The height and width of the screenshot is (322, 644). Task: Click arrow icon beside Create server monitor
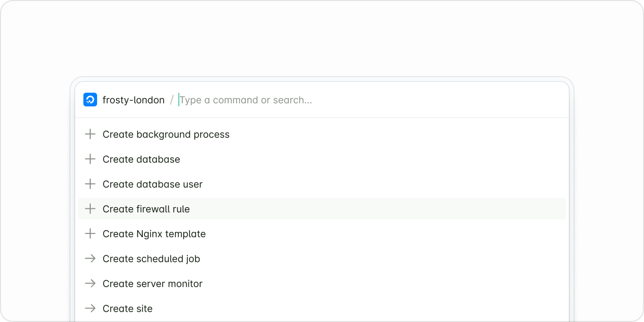coord(90,283)
